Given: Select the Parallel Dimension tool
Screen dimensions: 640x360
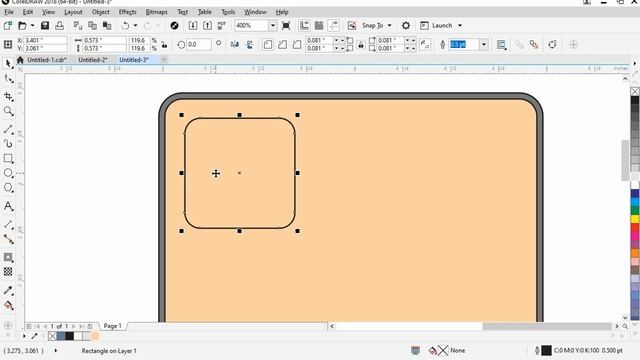Looking at the screenshot, I should click(x=8, y=224).
